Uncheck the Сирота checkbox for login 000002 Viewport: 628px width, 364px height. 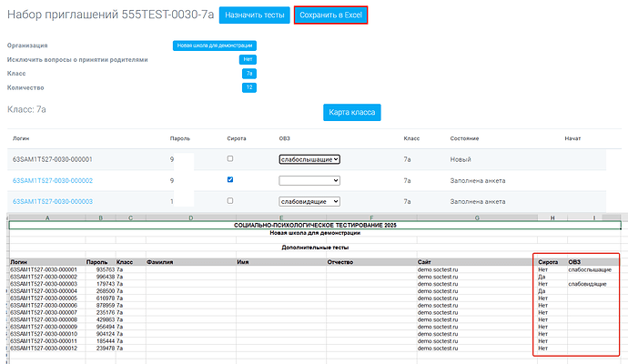[231, 180]
